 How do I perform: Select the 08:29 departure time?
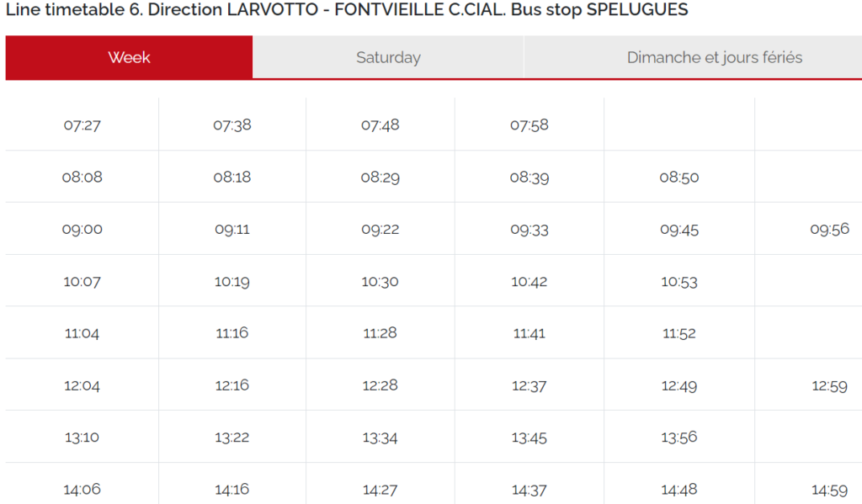coord(380,178)
